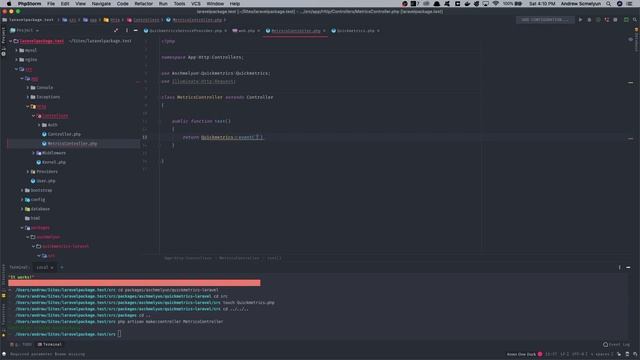Click the MetricsController.php breadcrumb in navigation bar
Screen dimensions: 640x360
194,20
